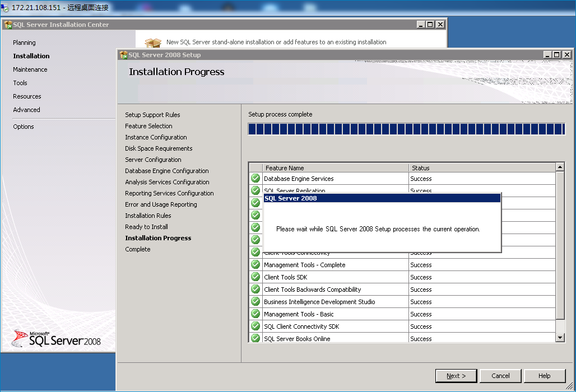This screenshot has height=392, width=576.
Task: Click the Management Tools - Basic feature name
Action: click(x=299, y=314)
